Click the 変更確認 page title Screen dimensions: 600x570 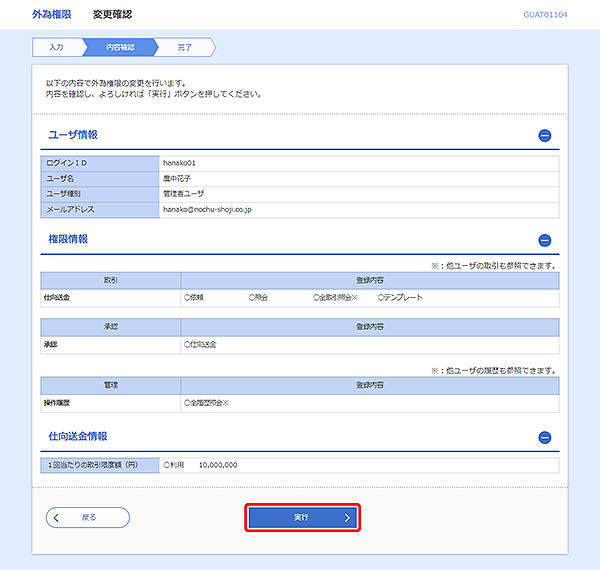coord(112,15)
